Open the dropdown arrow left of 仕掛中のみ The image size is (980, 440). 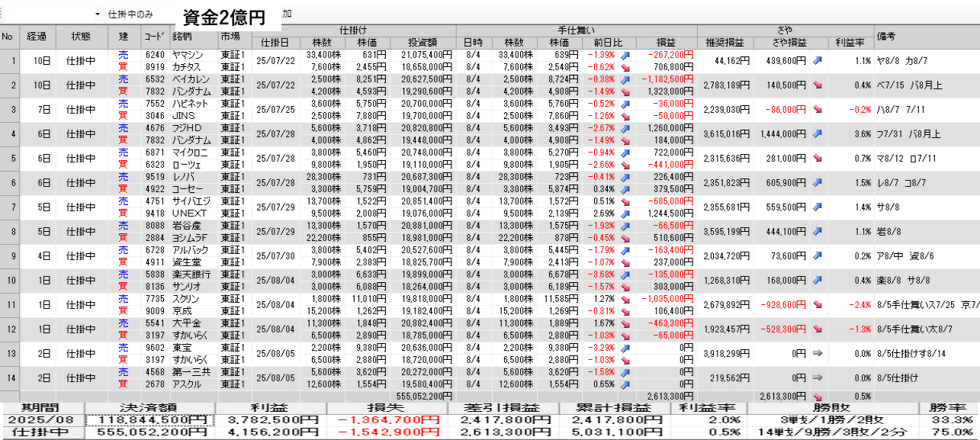[98, 14]
